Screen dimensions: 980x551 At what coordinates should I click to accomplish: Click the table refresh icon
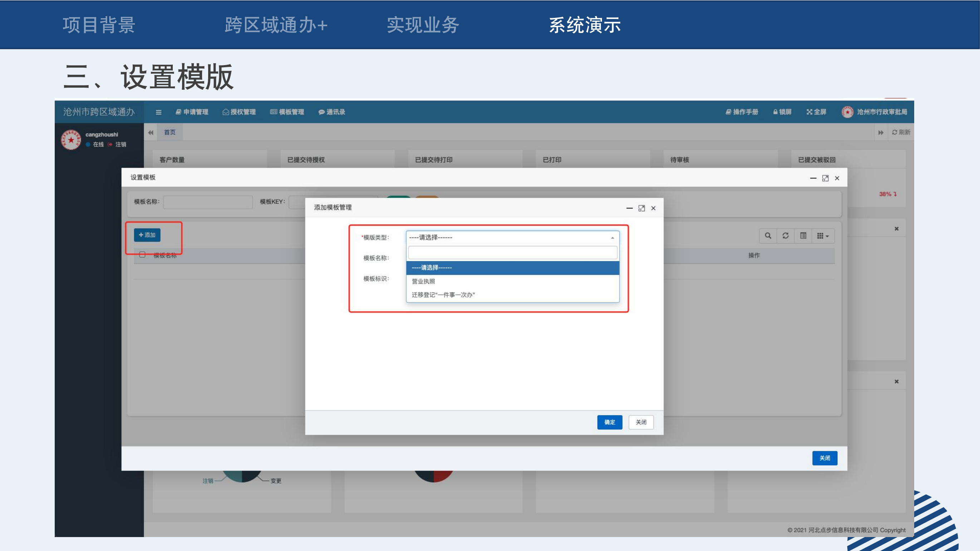tap(785, 236)
